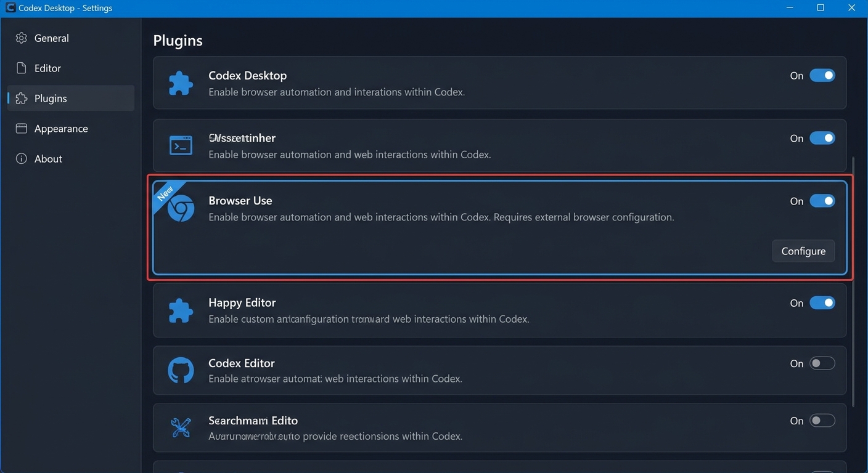Select the Plugins section

coord(71,99)
